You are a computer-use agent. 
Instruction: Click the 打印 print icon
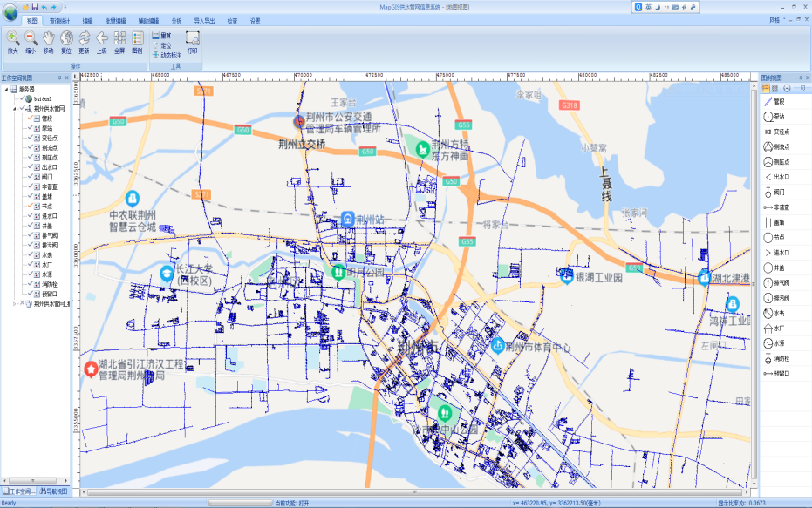coord(193,41)
